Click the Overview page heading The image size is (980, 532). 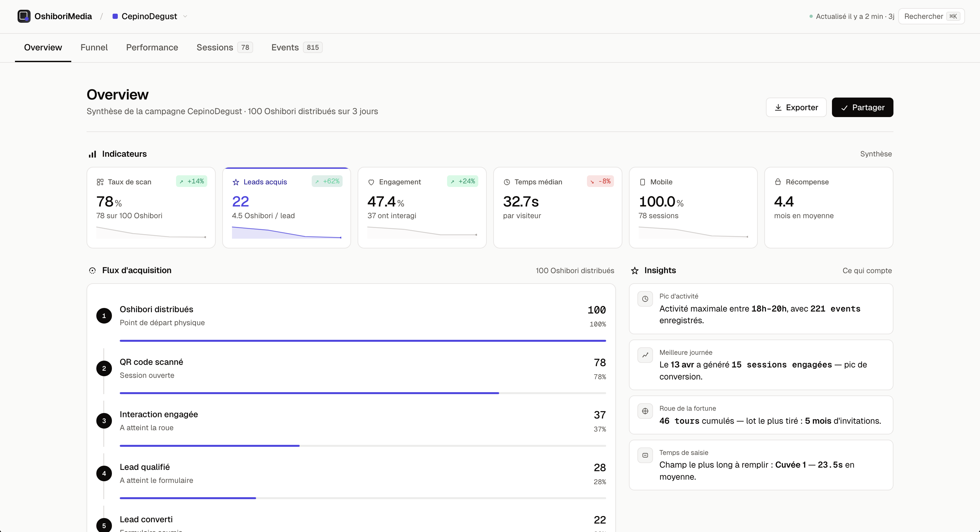pyautogui.click(x=117, y=95)
